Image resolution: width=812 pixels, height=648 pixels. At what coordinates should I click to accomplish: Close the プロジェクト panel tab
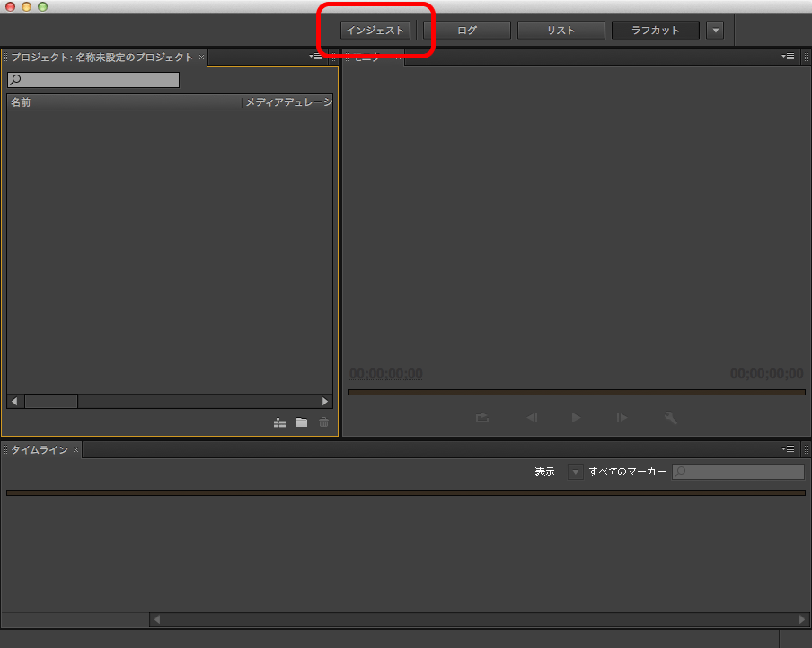(x=202, y=58)
